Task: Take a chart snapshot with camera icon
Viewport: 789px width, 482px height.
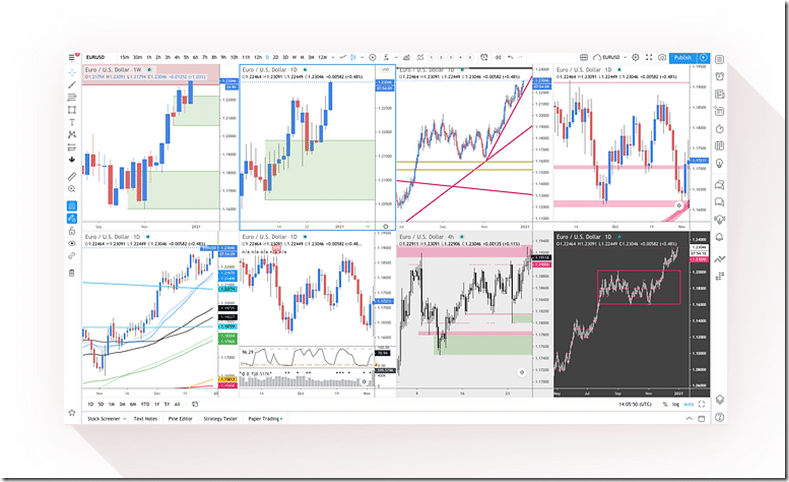Action: [661, 58]
